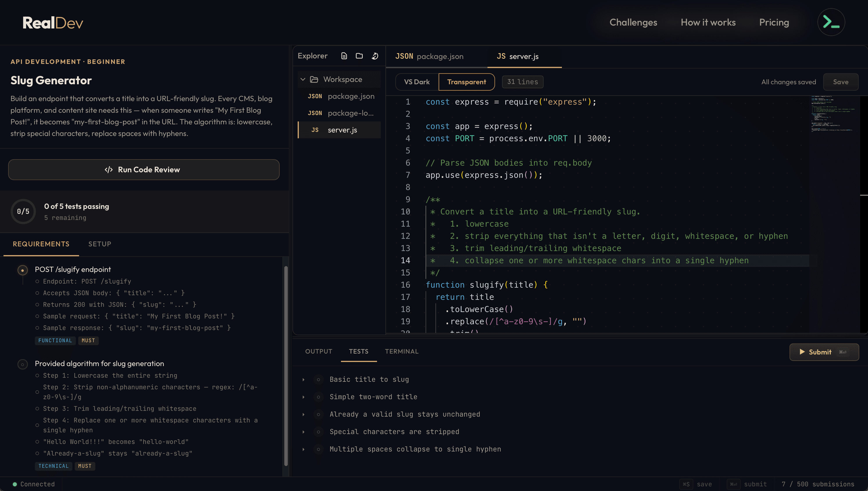868x491 pixels.
Task: Click the 5 remaining text
Action: point(65,218)
